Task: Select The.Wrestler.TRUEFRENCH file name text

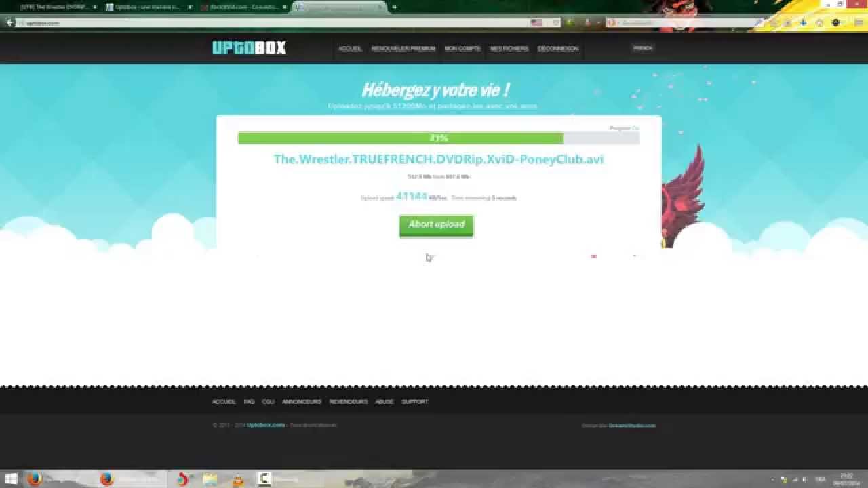Action: pos(439,159)
